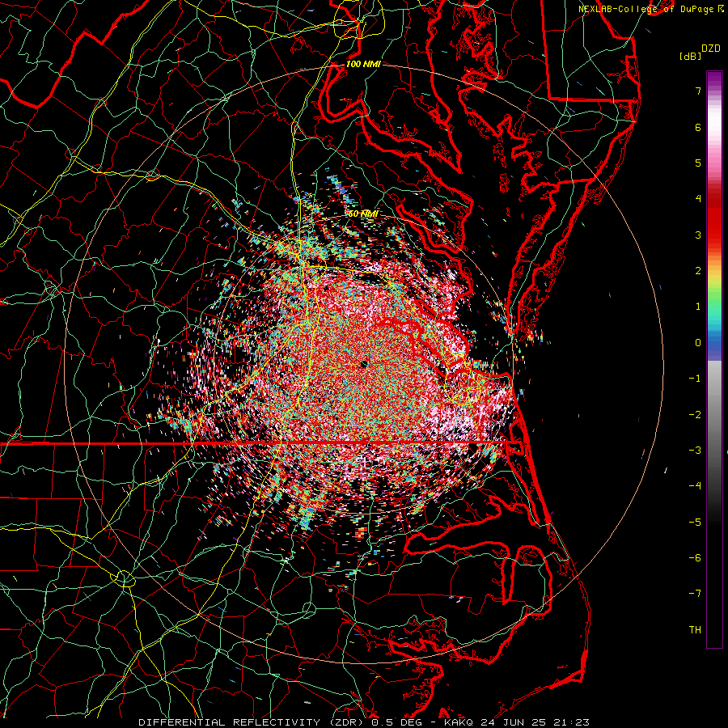Click the TH label at the scale bottom
This screenshot has height=728, width=728.
695,630
